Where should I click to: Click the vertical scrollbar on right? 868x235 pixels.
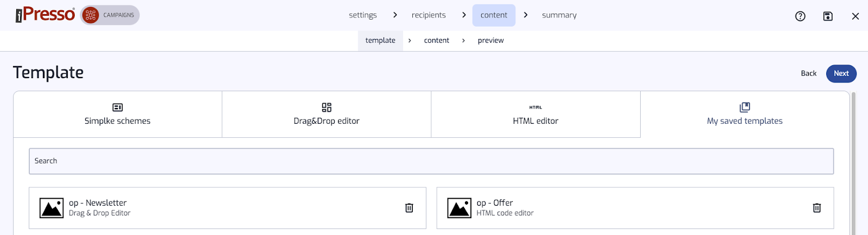[x=853, y=163]
